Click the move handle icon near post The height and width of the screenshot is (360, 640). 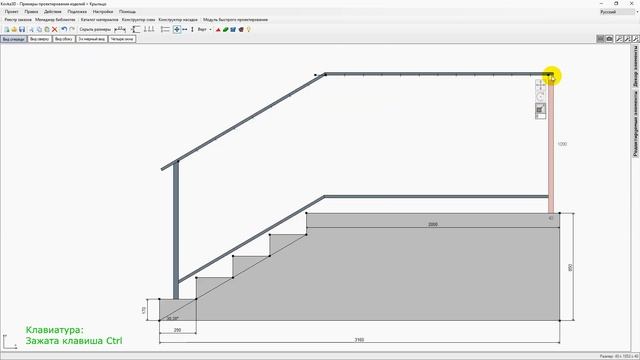[540, 85]
